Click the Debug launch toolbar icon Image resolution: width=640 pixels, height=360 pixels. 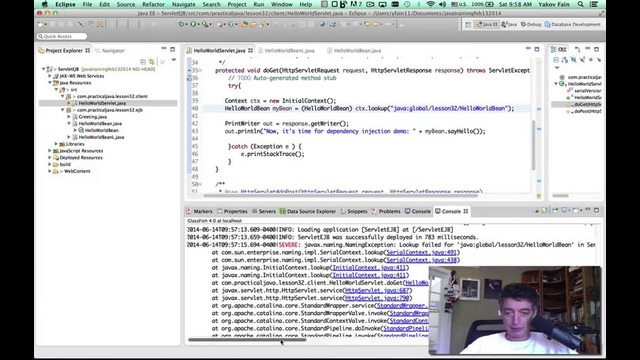181,24
